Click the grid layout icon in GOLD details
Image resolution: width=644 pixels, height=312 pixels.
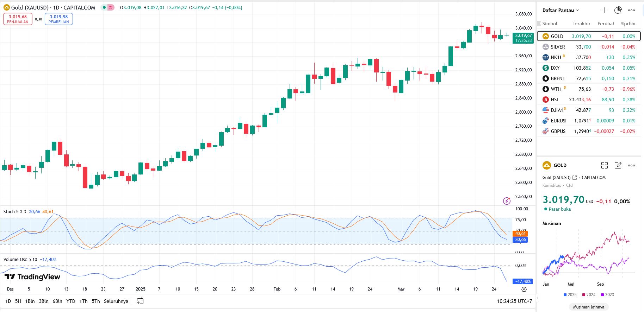coord(605,165)
